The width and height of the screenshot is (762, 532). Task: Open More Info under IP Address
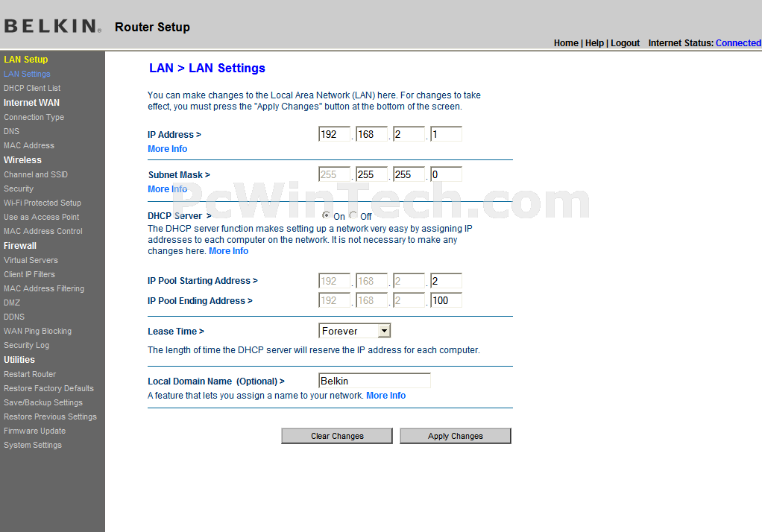pos(167,149)
